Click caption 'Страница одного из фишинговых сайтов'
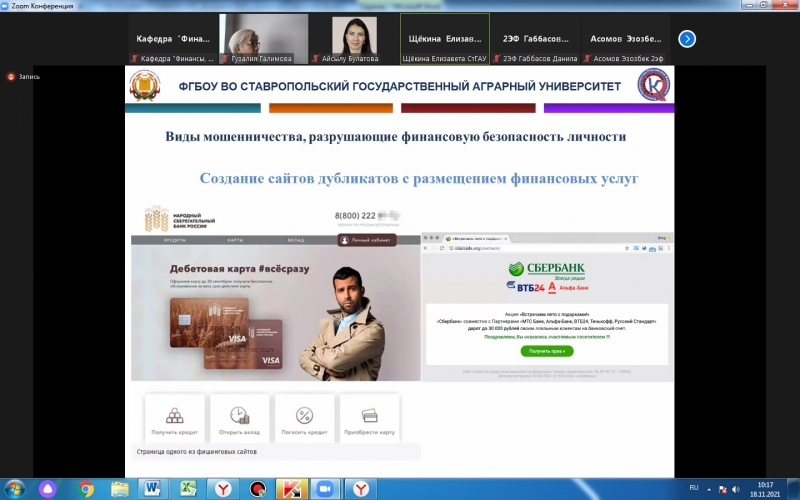The image size is (800, 500). point(196,452)
